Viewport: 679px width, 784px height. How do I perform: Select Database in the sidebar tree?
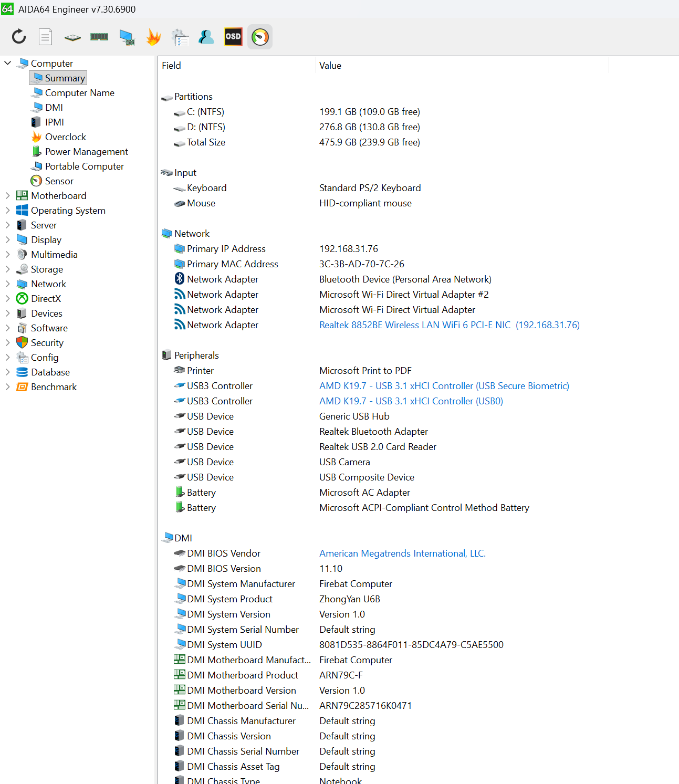(x=43, y=372)
